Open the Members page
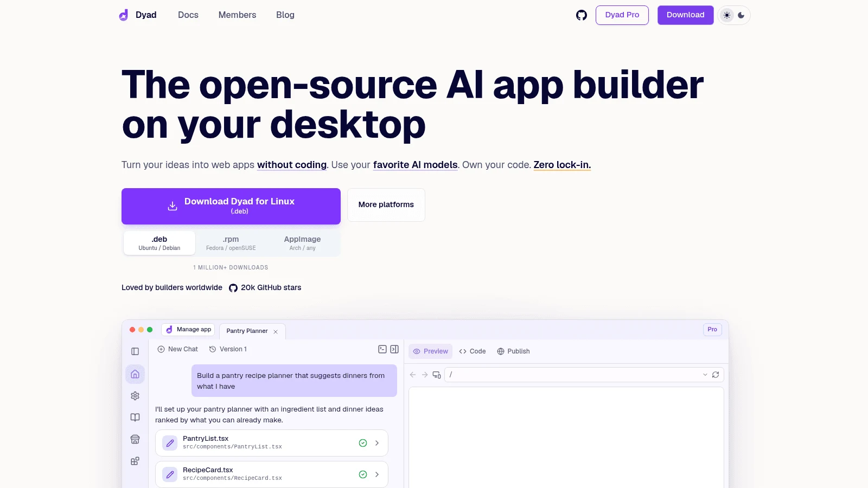Screen dimensions: 868x488 click(x=237, y=15)
